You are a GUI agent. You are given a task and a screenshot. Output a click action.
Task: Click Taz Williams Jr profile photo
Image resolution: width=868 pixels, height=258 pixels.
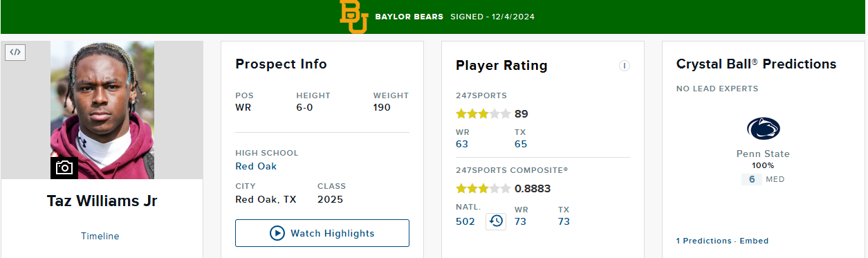[102, 110]
